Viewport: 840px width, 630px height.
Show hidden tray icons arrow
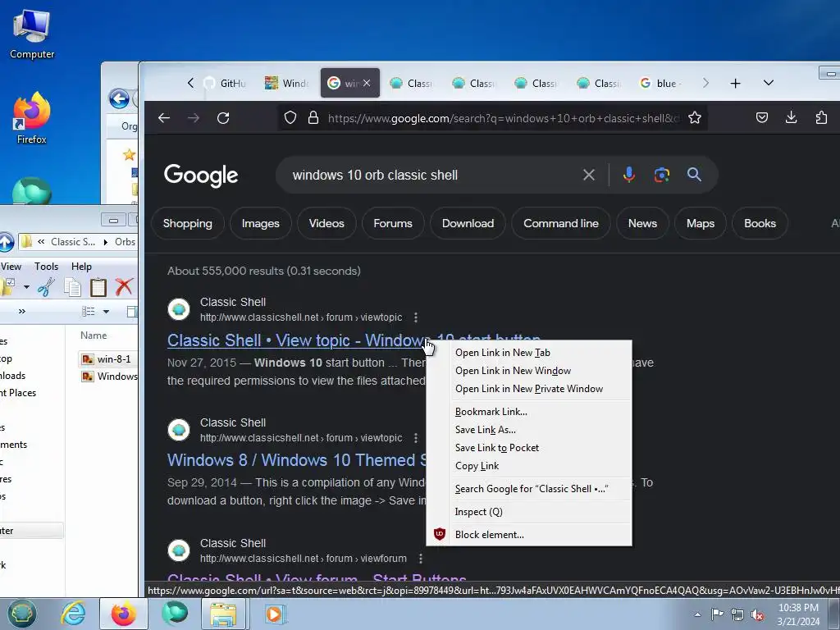click(x=697, y=614)
